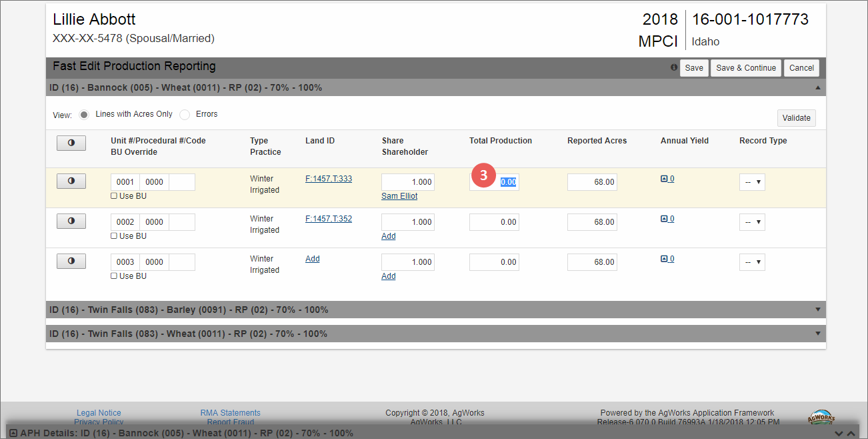Collapse the Bannock Wheat section
Screen dimensions: 868x439
tap(817, 87)
